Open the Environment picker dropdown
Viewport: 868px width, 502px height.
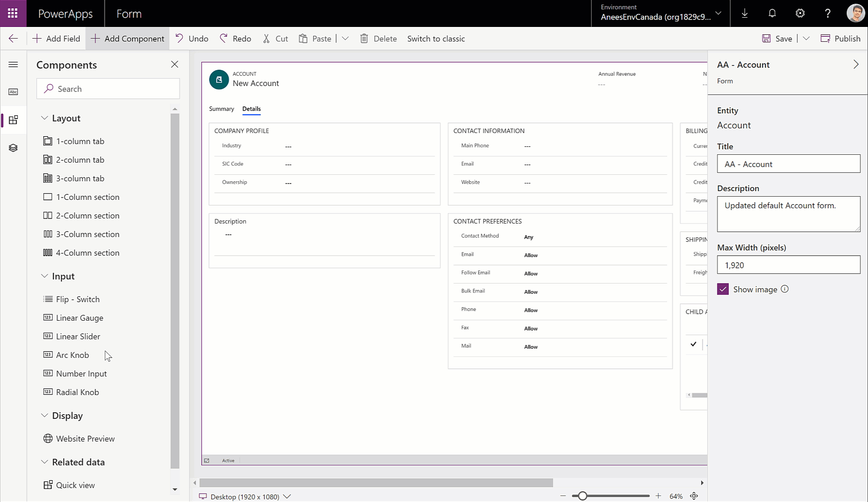pyautogui.click(x=717, y=13)
